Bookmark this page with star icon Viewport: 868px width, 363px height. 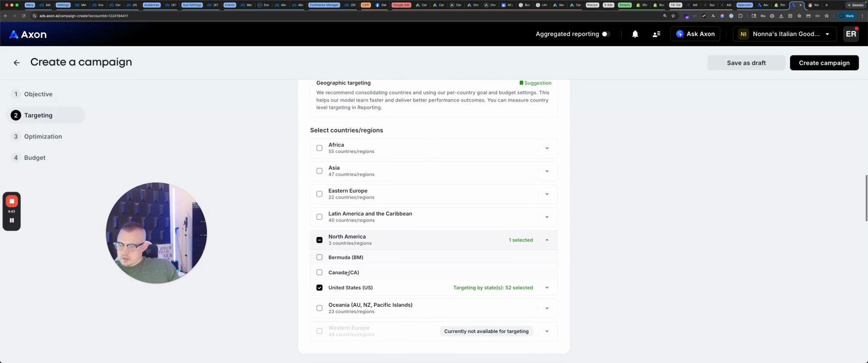click(673, 16)
